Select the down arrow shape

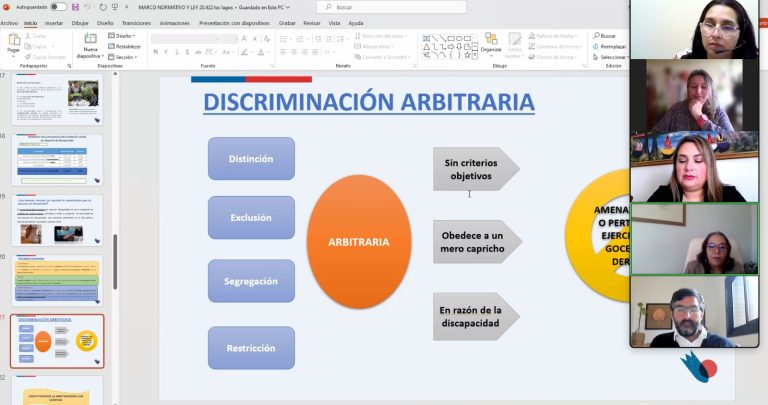tap(459, 47)
